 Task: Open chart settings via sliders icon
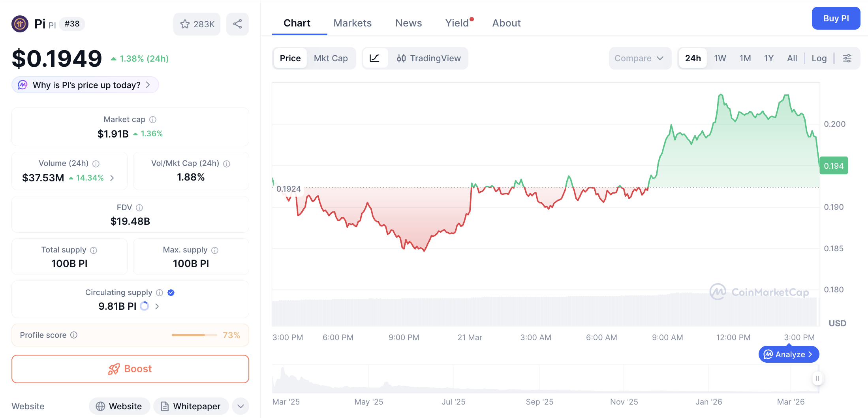click(847, 58)
